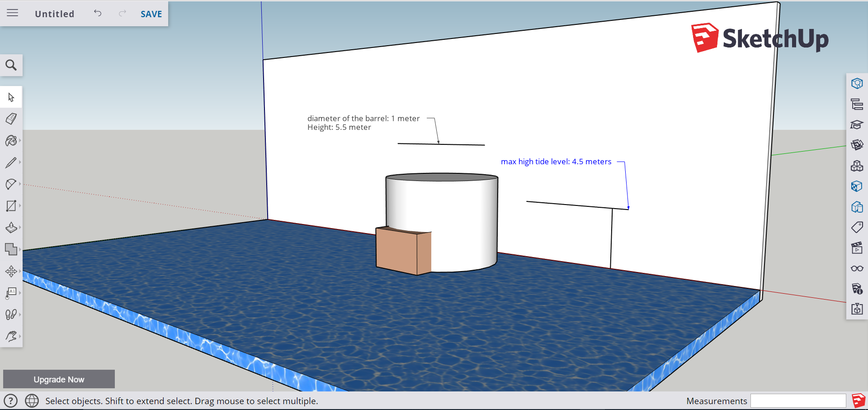
Task: Select the Eraser tool
Action: (x=11, y=119)
